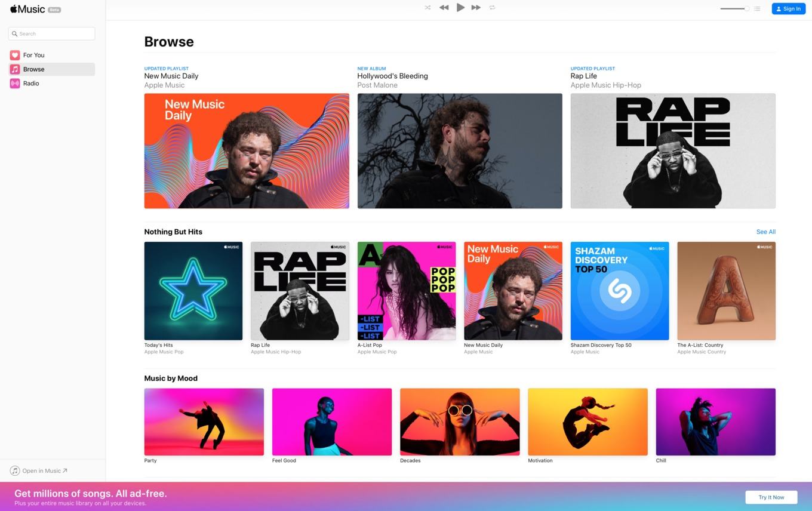Screen dimensions: 812x511
Task: Skip to previous track
Action: pyautogui.click(x=444, y=8)
